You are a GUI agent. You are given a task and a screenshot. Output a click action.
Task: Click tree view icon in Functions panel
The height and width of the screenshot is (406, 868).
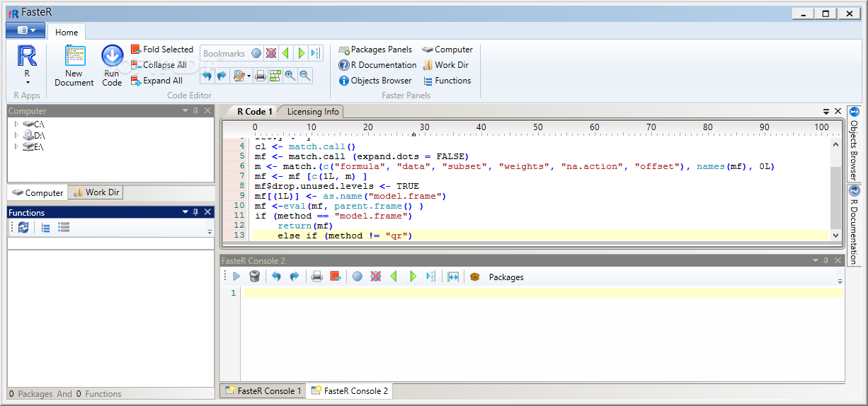[x=45, y=227]
